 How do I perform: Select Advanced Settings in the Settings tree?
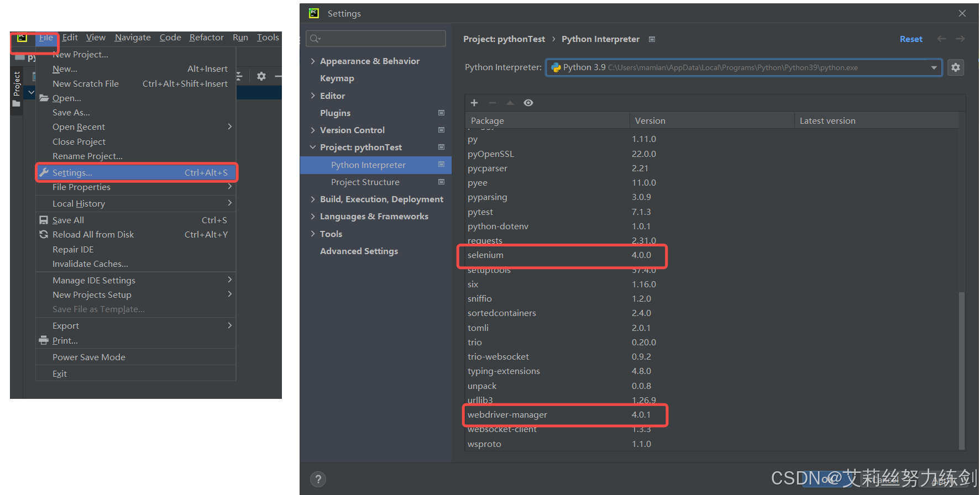coord(359,251)
